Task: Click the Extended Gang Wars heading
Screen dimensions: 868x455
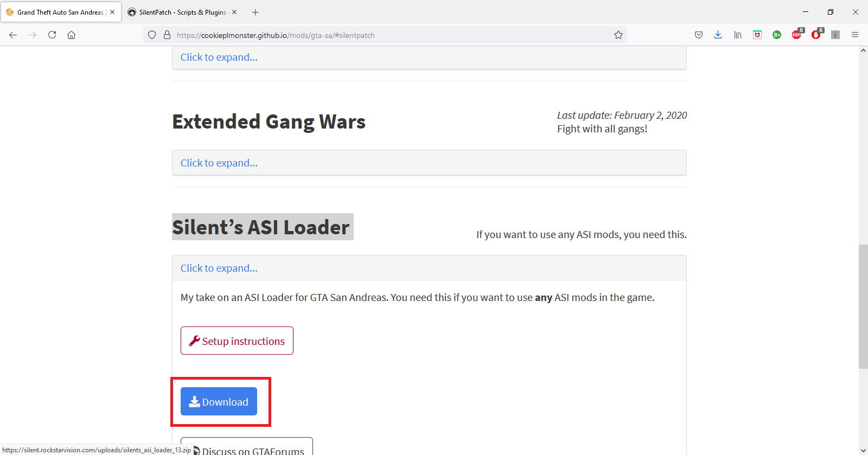Action: [x=269, y=122]
